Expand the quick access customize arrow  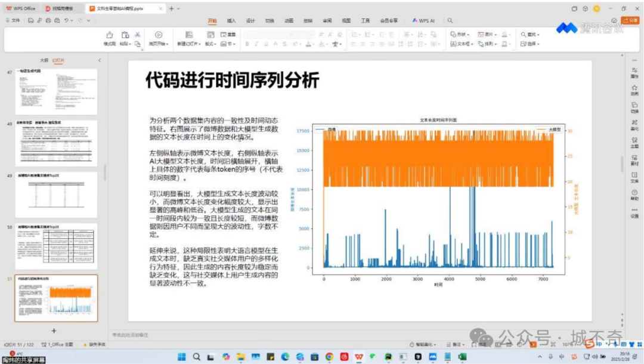tap(88, 20)
